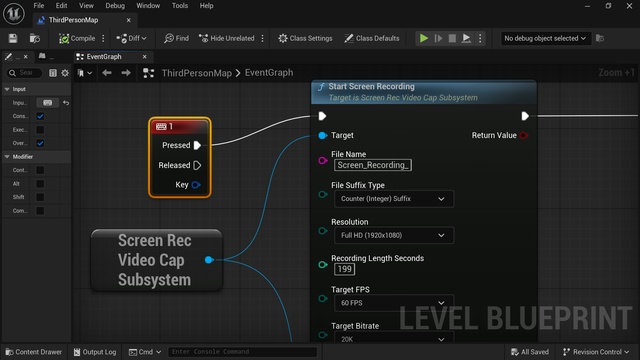This screenshot has width=640, height=360.
Task: Open Class Settings
Action: pos(305,38)
